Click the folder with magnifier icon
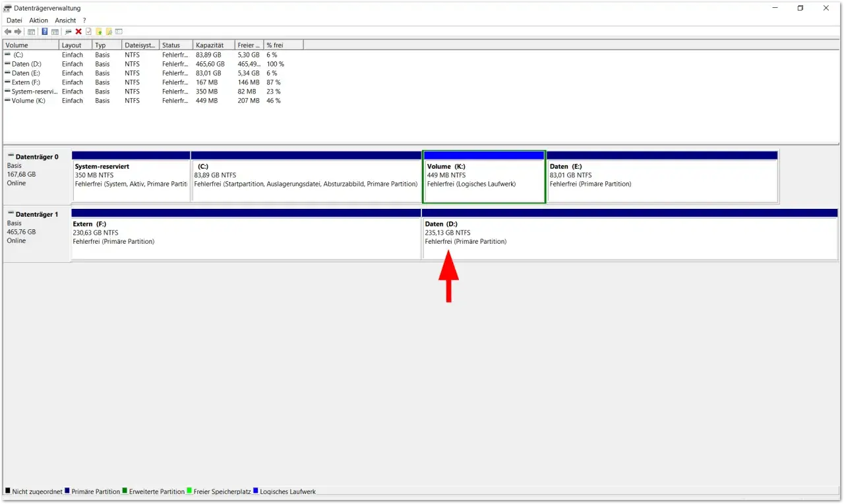The height and width of the screenshot is (504, 844). [x=109, y=32]
